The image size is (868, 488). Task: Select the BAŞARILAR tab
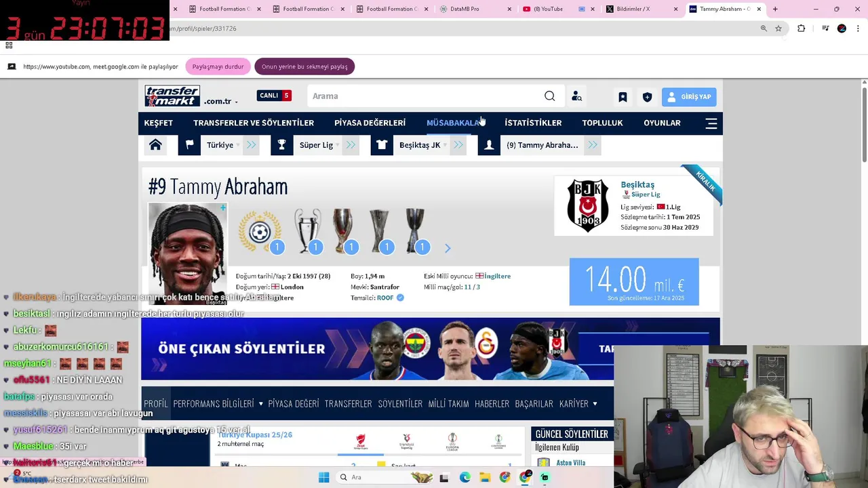pos(534,404)
